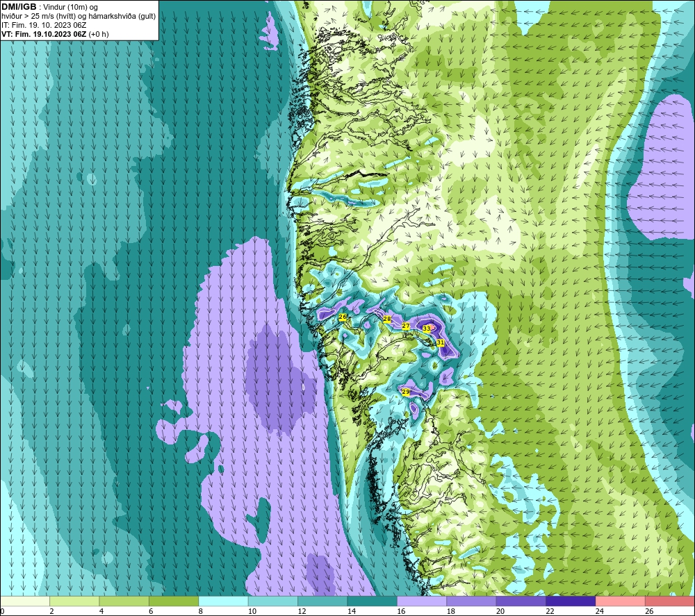Click the 'IT: Fim. 19. 10. 2023 06Z' line
The width and height of the screenshot is (695, 616).
(x=44, y=25)
